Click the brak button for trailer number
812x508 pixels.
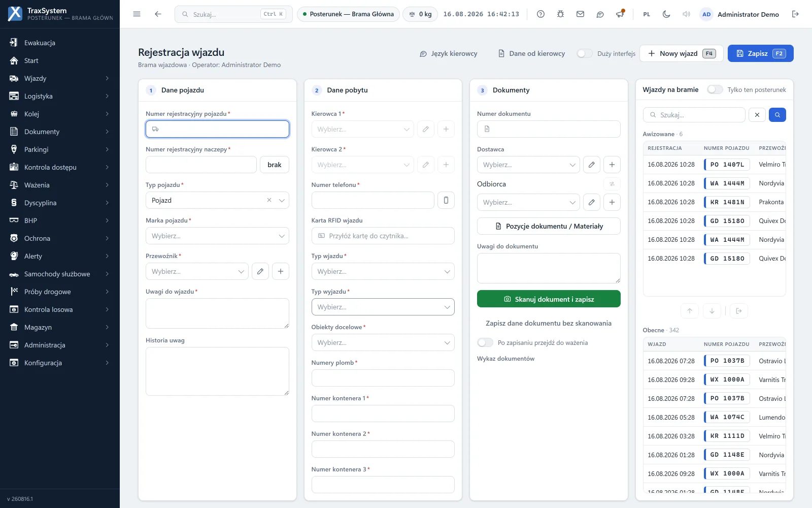[x=275, y=165]
